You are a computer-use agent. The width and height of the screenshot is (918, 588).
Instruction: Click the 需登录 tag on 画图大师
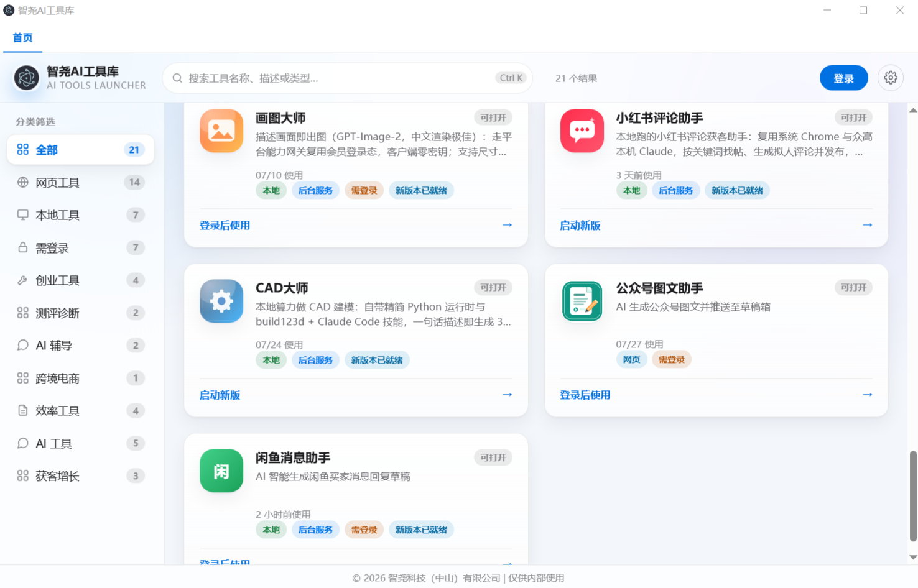click(364, 190)
